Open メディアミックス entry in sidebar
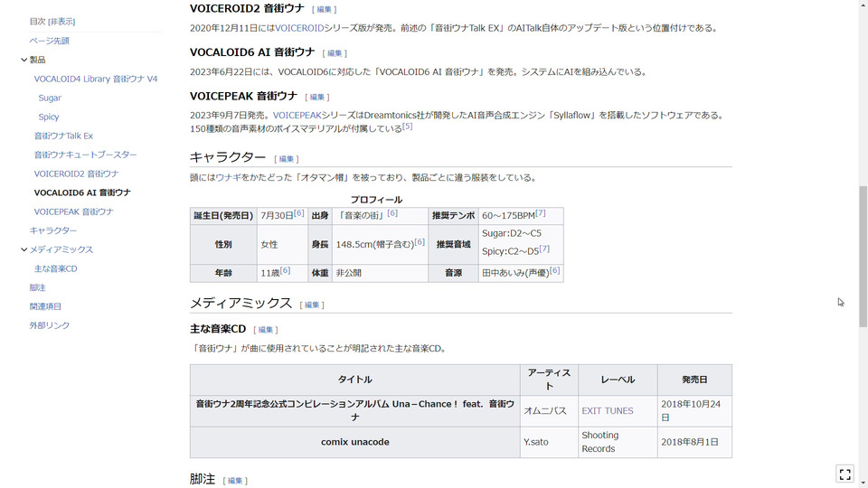868x488 pixels. (61, 249)
